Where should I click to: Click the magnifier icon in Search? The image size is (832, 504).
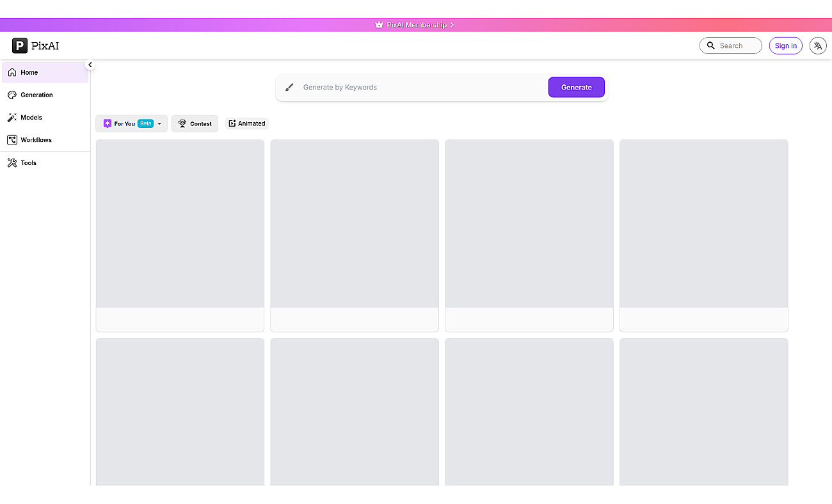click(x=711, y=45)
